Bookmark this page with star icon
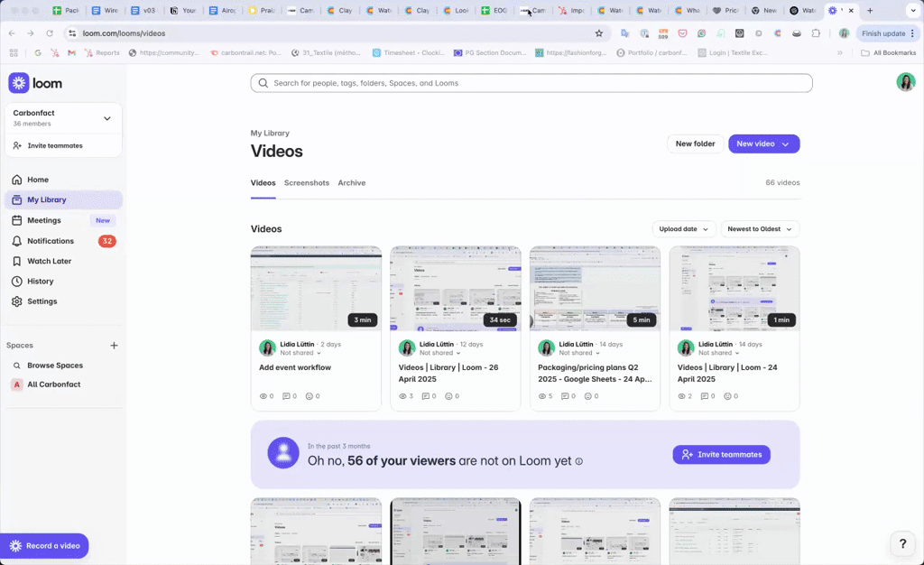 coord(598,33)
